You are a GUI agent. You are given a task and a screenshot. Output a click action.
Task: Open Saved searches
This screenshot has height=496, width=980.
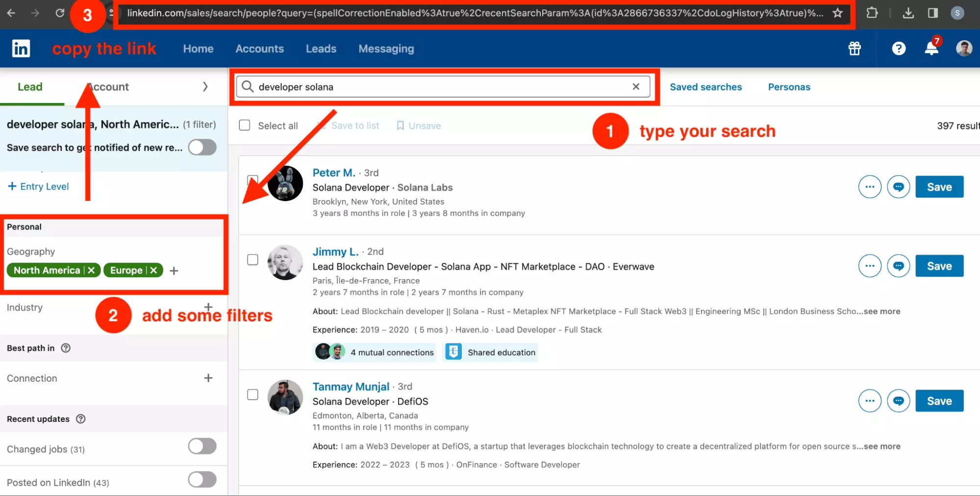pyautogui.click(x=705, y=86)
